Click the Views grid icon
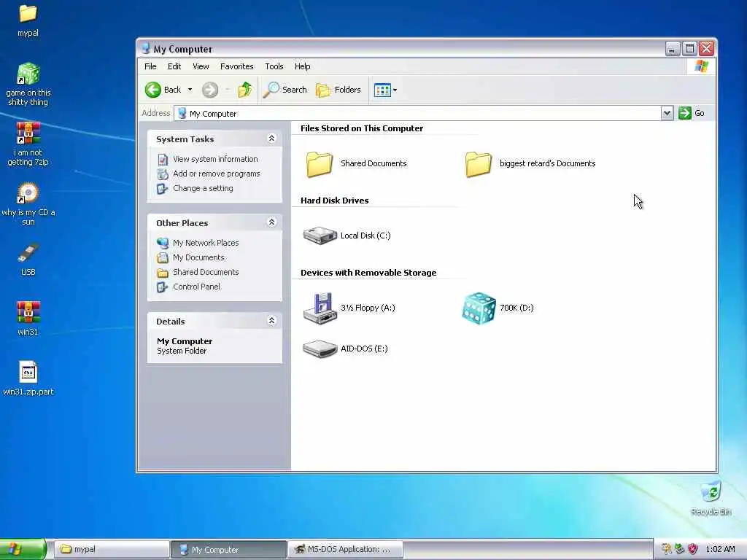This screenshot has width=747, height=560. click(382, 90)
